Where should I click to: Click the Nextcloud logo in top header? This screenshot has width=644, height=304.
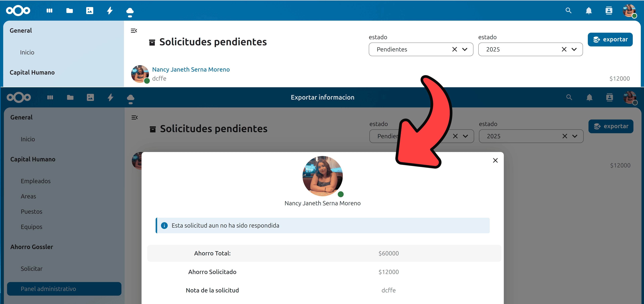(18, 11)
